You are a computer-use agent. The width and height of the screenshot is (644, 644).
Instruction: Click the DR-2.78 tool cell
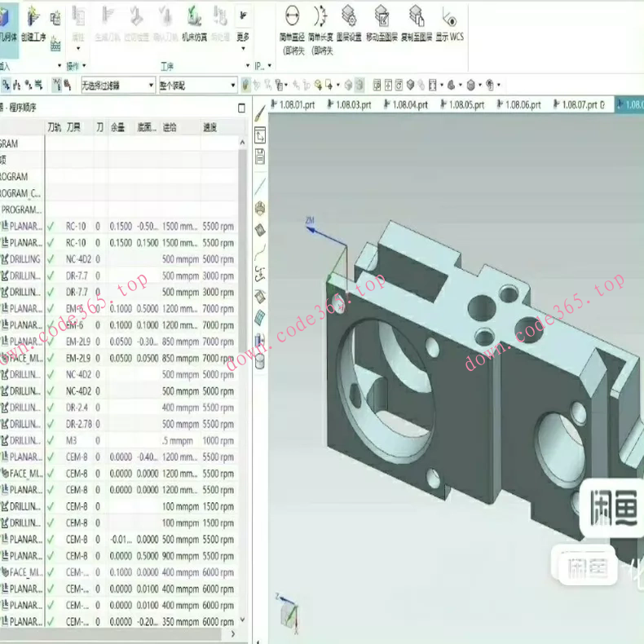[79, 424]
